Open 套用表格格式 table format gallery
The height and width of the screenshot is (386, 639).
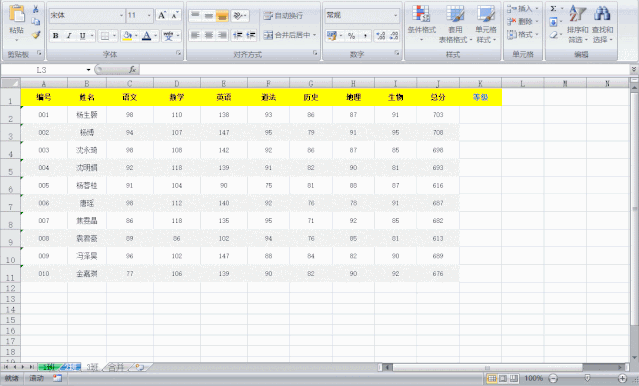click(x=455, y=24)
